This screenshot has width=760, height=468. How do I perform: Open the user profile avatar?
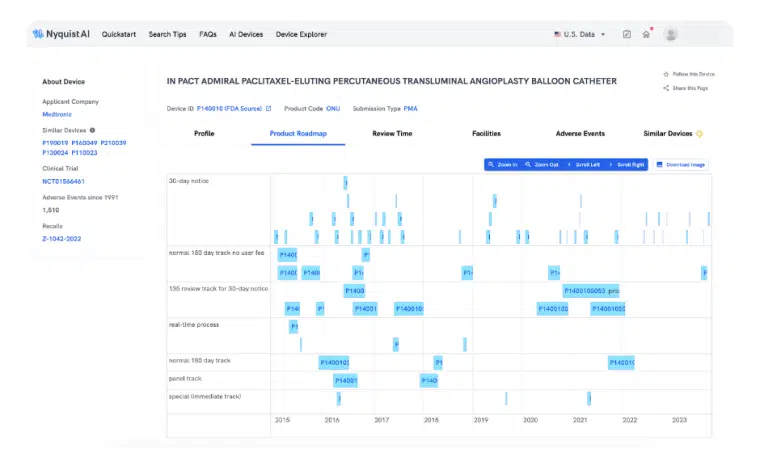(671, 34)
